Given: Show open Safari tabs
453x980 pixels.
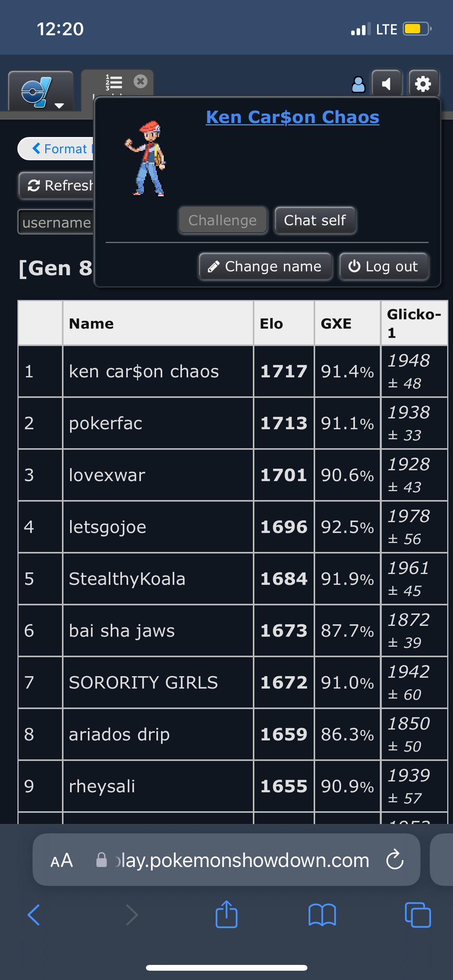Looking at the screenshot, I should point(418,915).
